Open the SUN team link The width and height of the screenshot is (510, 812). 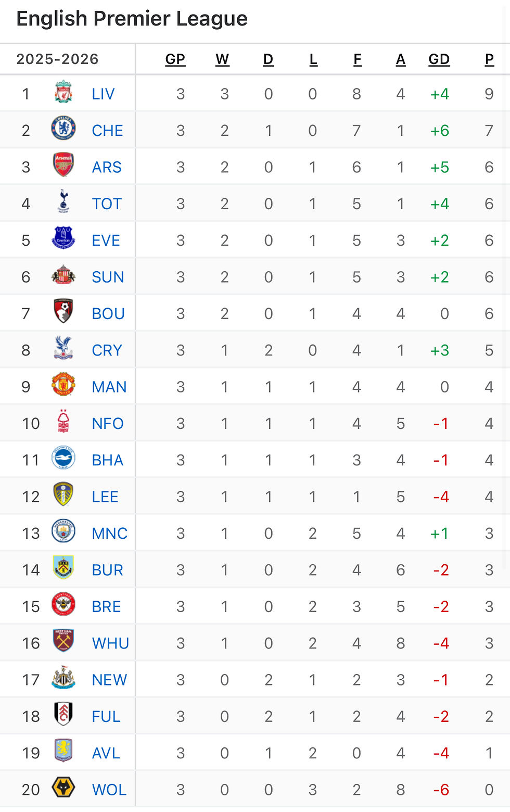pos(108,277)
